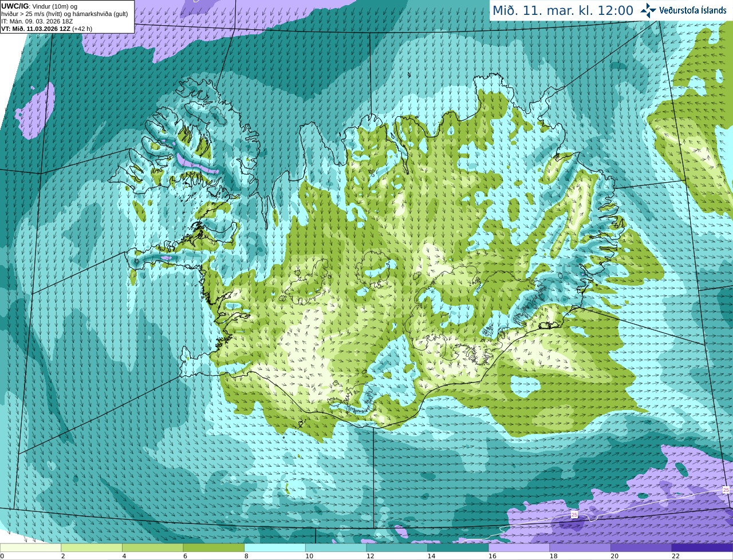This screenshot has height=560, width=733.
Task: Pick the legend swatch between 4 and 6
Action: click(x=152, y=547)
